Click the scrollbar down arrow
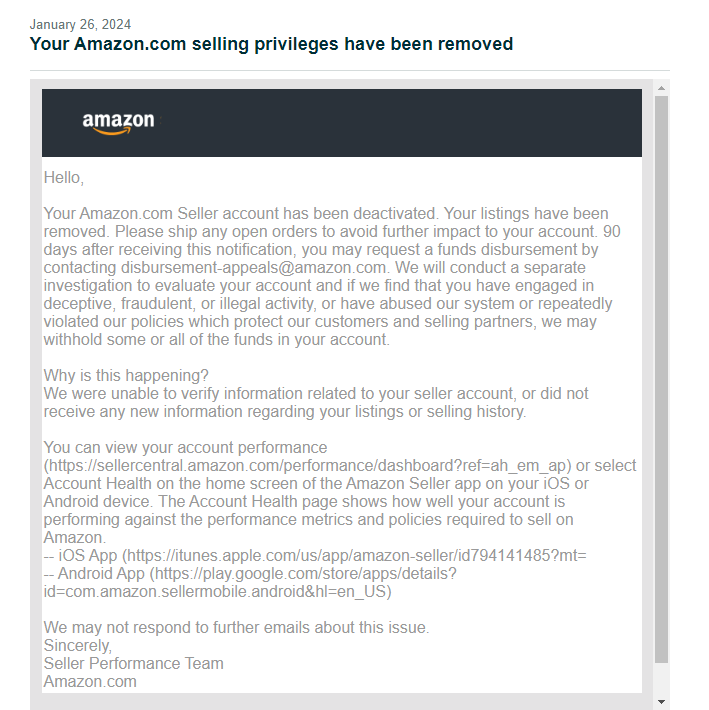The height and width of the screenshot is (710, 709). coord(661,701)
